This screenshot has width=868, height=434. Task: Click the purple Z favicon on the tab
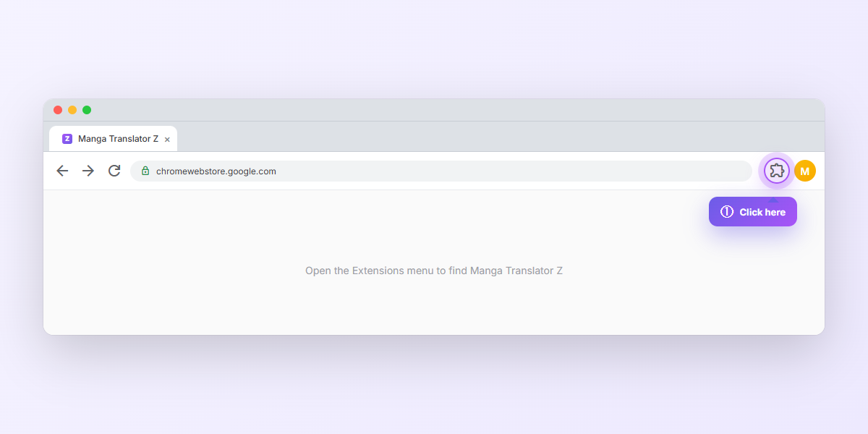tap(67, 139)
